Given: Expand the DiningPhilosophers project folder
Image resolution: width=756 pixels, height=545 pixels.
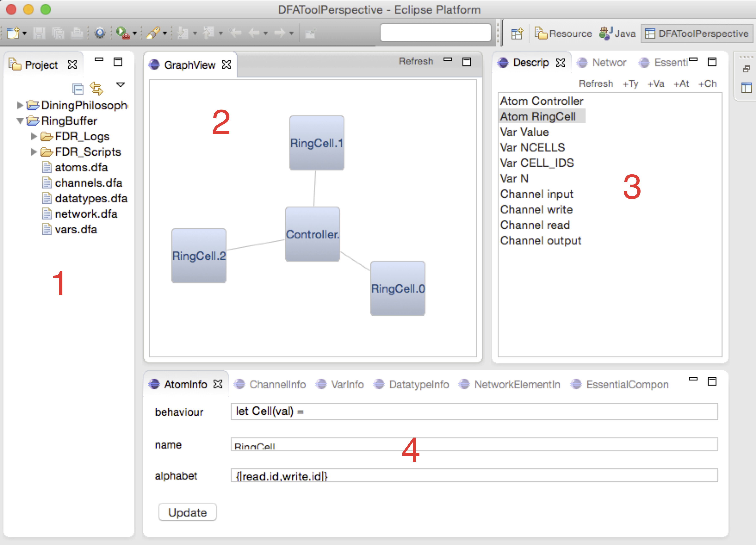Looking at the screenshot, I should tap(20, 105).
